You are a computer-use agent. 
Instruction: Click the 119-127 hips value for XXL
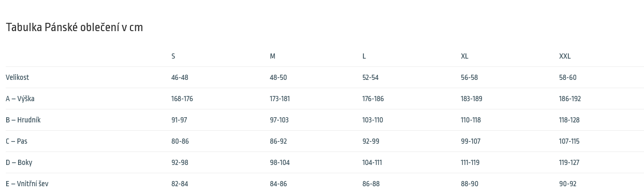click(569, 162)
